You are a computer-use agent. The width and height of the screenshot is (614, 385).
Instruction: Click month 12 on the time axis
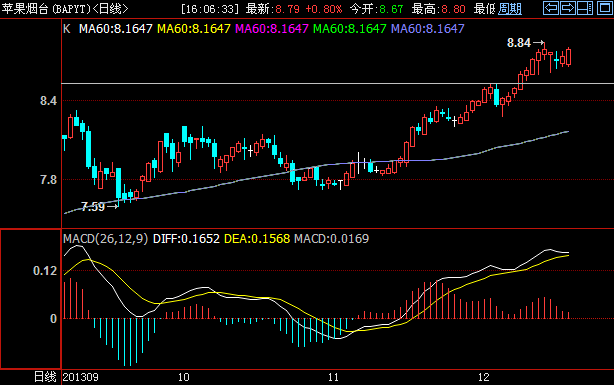(x=484, y=377)
